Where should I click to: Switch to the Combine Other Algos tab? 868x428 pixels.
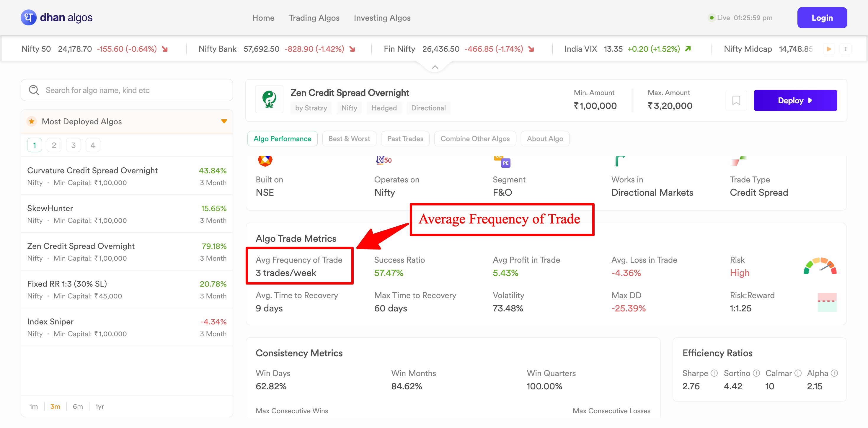point(475,138)
